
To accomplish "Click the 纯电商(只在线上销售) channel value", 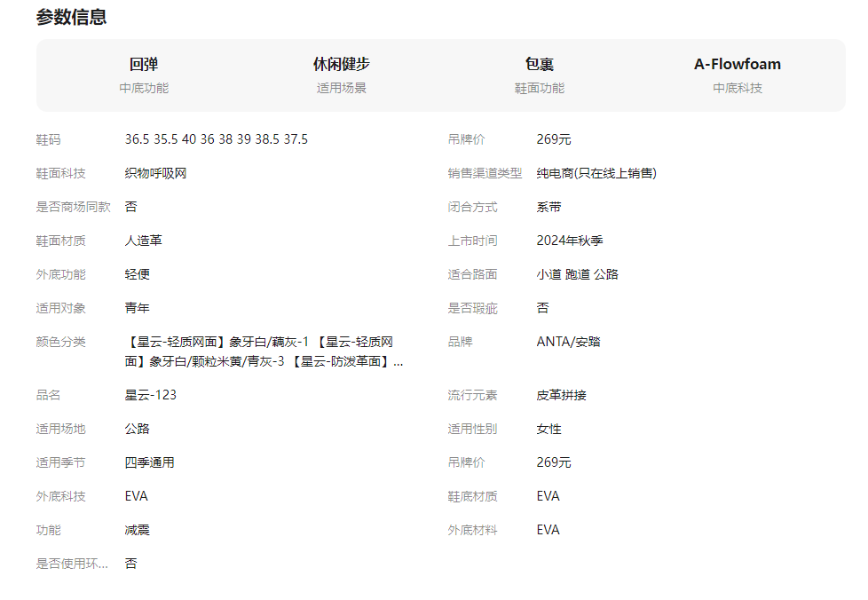I will click(x=596, y=173).
